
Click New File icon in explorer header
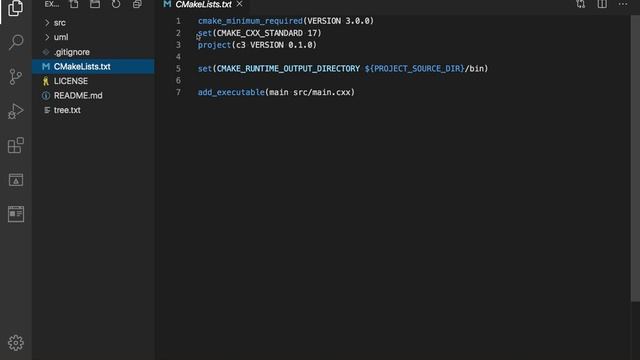point(74,4)
